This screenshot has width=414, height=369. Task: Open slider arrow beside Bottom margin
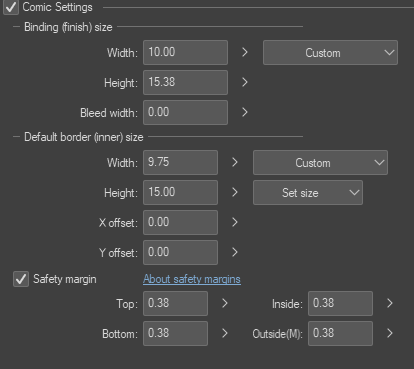(x=225, y=333)
